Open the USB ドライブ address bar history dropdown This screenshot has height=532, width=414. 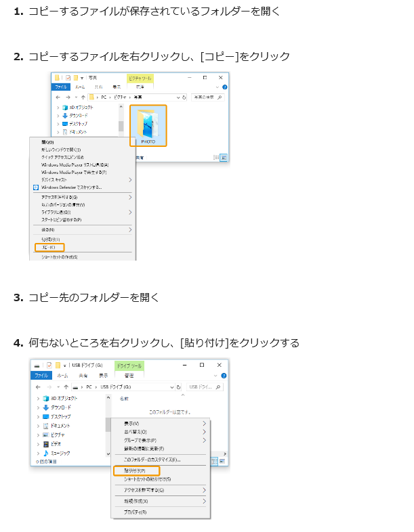172,387
